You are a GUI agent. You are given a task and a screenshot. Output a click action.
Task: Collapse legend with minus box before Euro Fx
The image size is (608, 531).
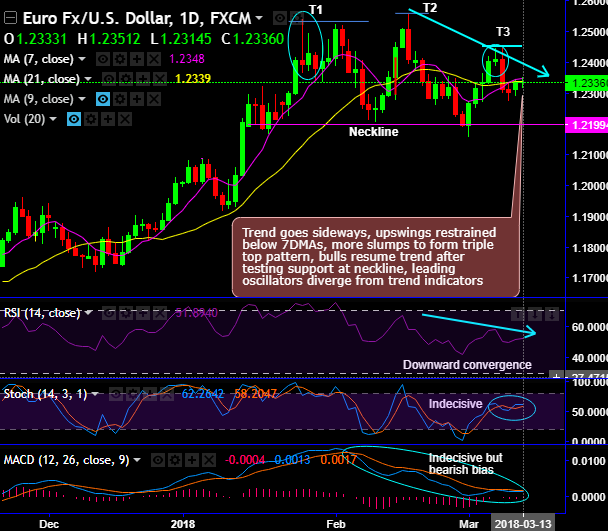click(x=10, y=18)
